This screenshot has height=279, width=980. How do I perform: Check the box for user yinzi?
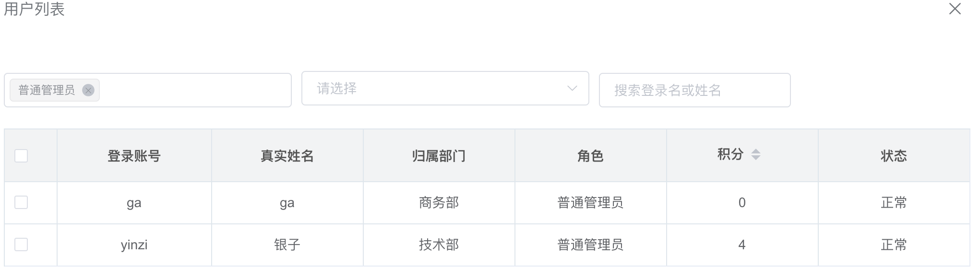[x=21, y=244]
